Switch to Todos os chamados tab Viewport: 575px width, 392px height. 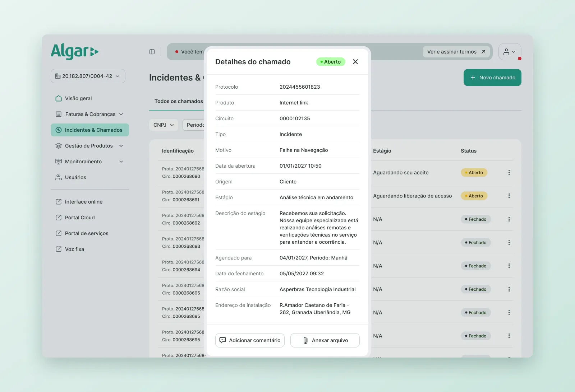click(x=179, y=101)
